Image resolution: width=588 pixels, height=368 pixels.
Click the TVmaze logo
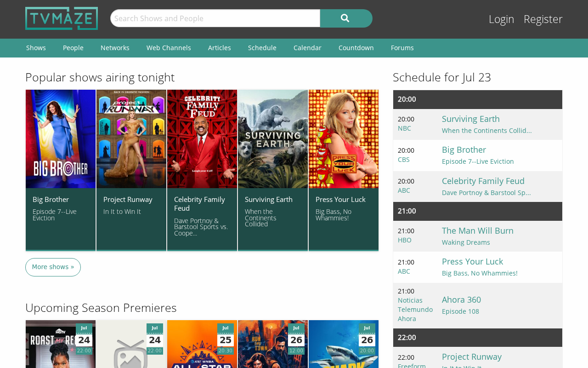click(62, 18)
